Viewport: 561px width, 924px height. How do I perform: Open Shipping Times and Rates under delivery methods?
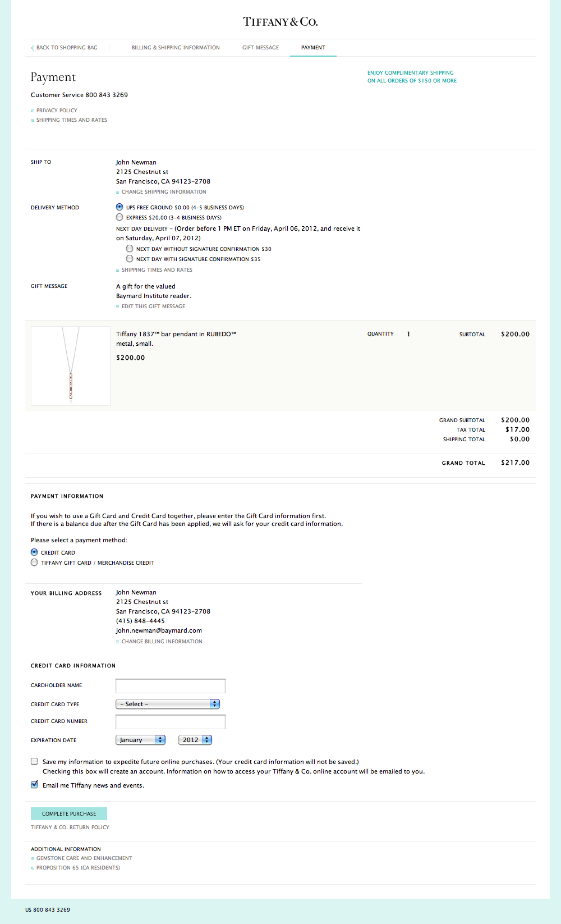pyautogui.click(x=157, y=270)
